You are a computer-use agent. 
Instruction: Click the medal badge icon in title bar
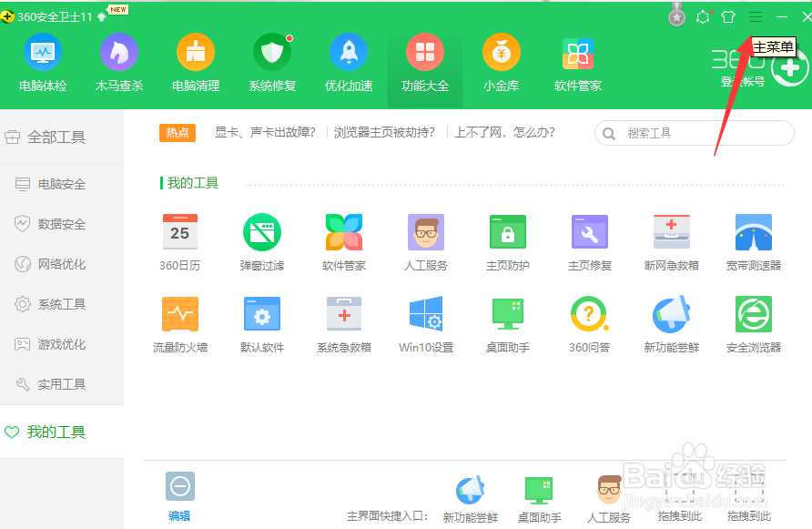(x=676, y=16)
